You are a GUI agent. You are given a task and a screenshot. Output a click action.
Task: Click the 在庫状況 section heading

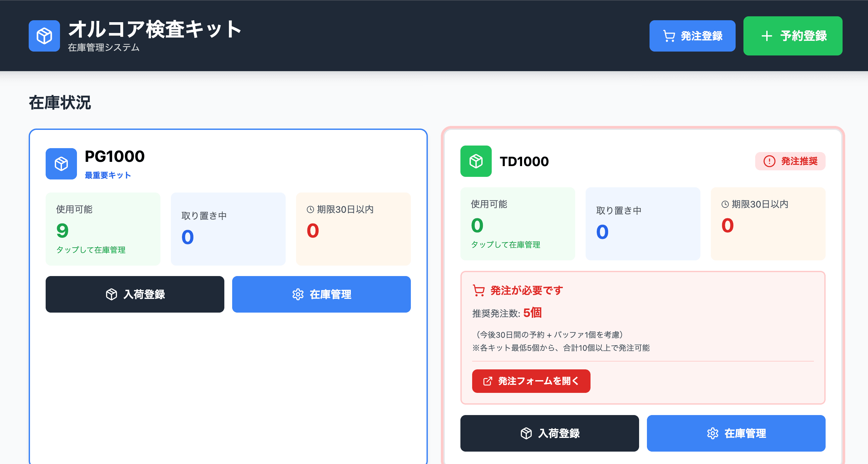pyautogui.click(x=60, y=102)
